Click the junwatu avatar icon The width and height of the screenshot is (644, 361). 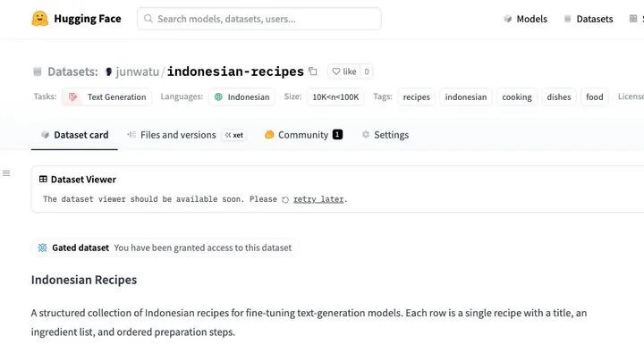(x=109, y=71)
